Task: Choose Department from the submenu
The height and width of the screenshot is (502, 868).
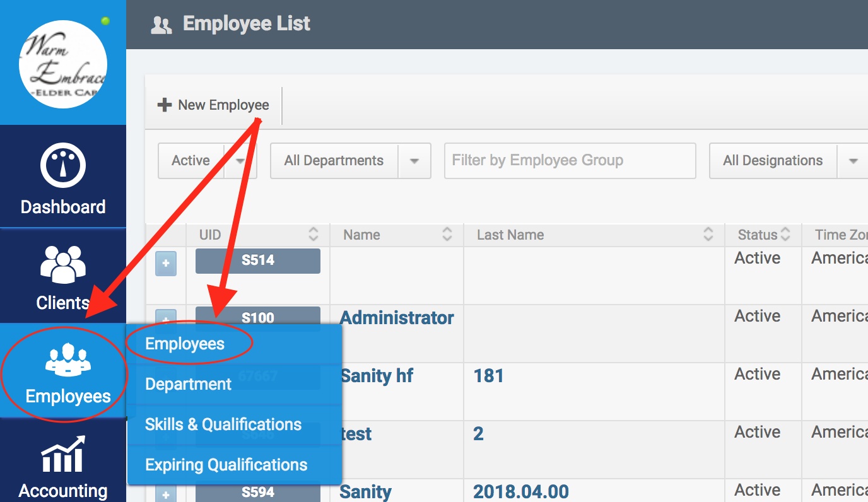Action: (x=188, y=385)
